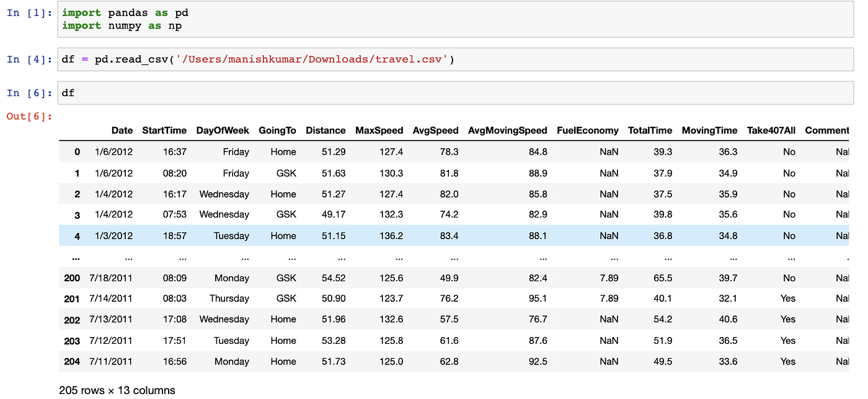Select the Date column header

click(x=122, y=130)
